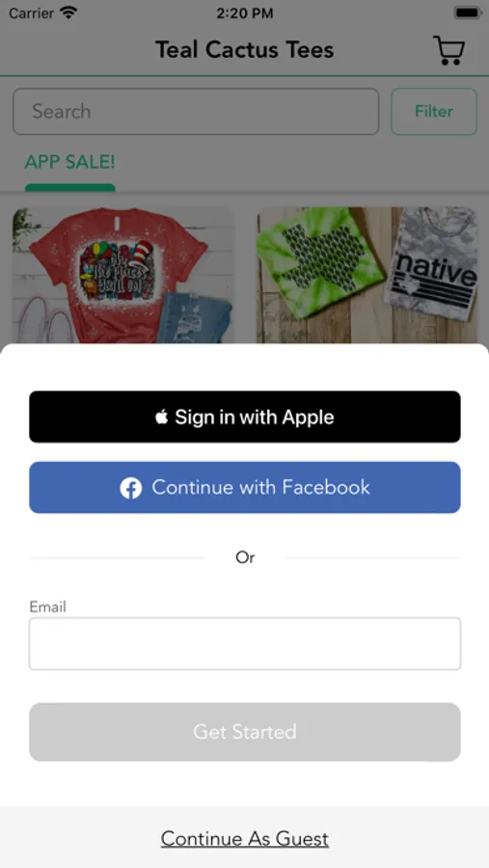Open the red bleached tee product image
Screen dimensions: 489x868
point(122,275)
